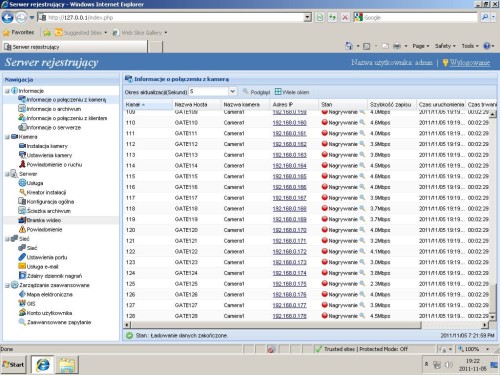This screenshot has height=375, width=500.
Task: Open camera connection information icon in navigation
Action: 22,99
